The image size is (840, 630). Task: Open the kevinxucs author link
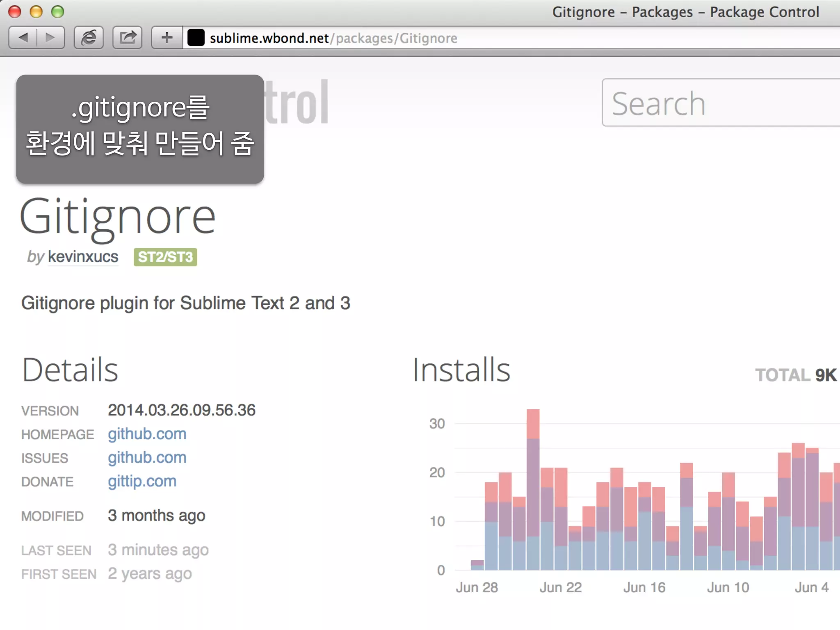coord(83,257)
